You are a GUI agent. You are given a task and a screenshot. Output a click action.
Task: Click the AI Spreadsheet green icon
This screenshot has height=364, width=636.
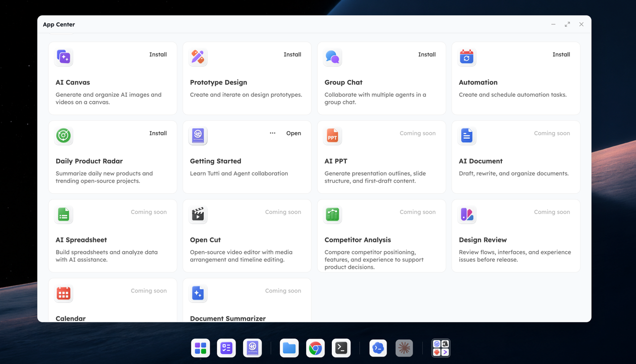(x=64, y=215)
